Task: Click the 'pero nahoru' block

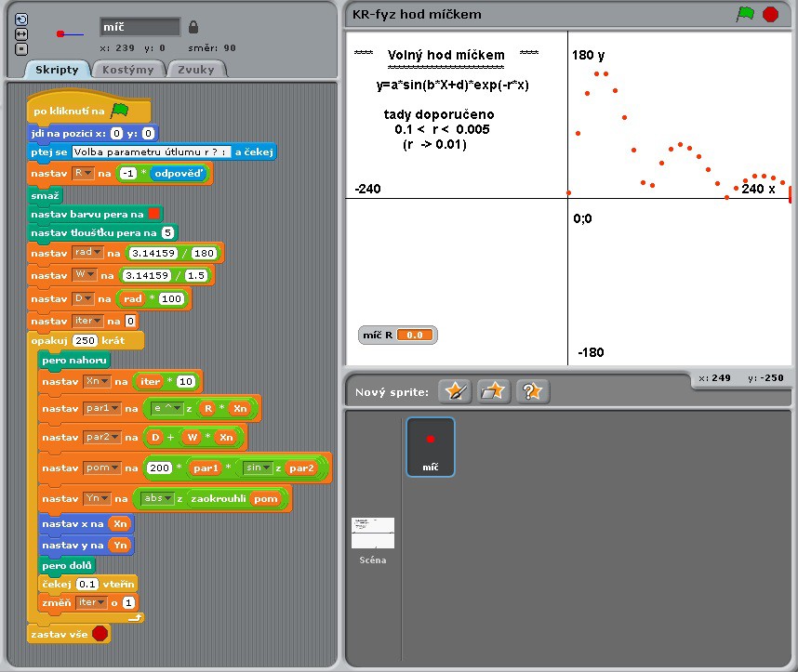Action: click(x=75, y=360)
